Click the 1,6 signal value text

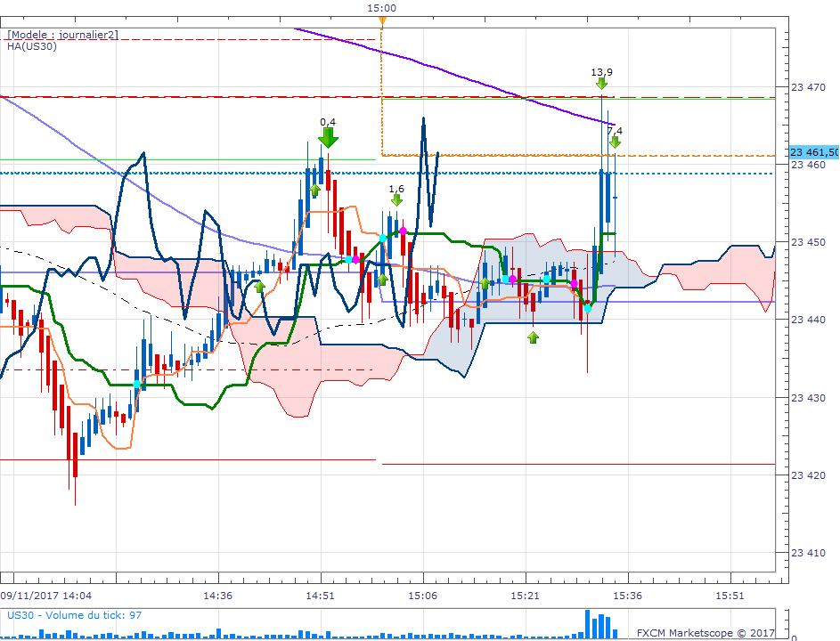tap(396, 189)
